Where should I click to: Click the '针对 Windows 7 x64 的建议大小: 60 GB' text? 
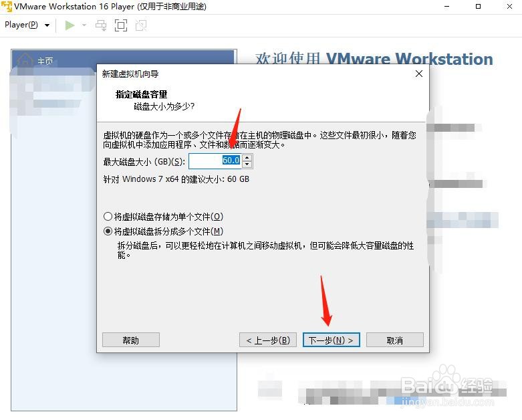click(x=176, y=179)
